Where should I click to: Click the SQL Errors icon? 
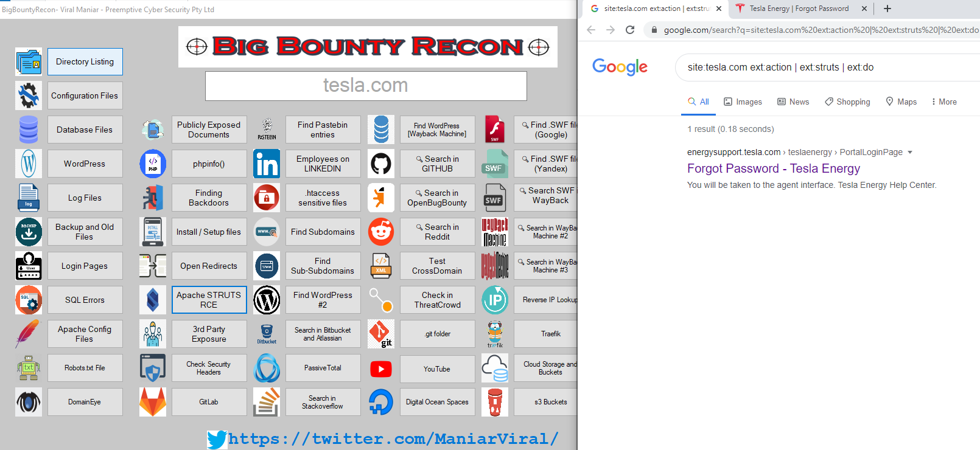29,300
